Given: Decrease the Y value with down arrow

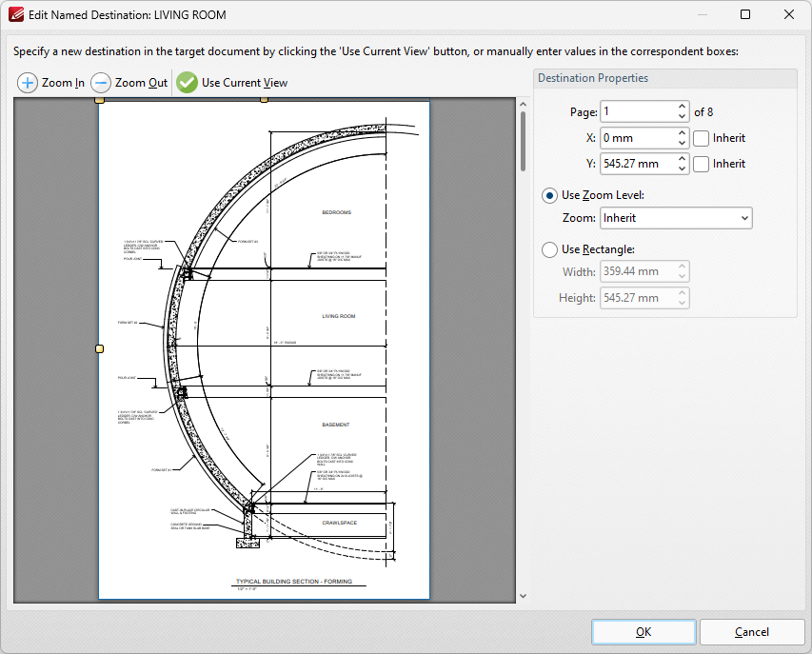Looking at the screenshot, I should pyautogui.click(x=682, y=168).
